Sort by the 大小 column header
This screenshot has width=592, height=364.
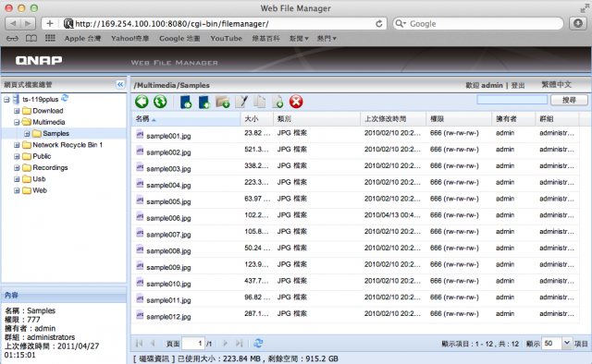click(257, 119)
